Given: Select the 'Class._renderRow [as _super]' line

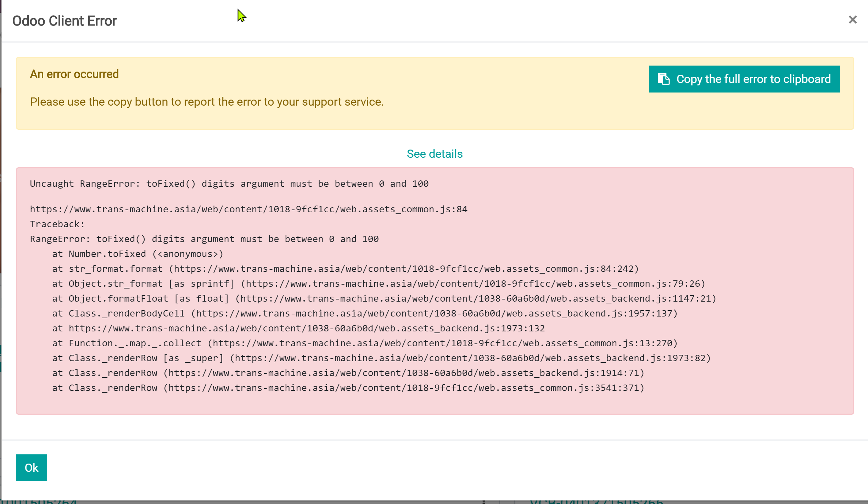Looking at the screenshot, I should pos(382,358).
